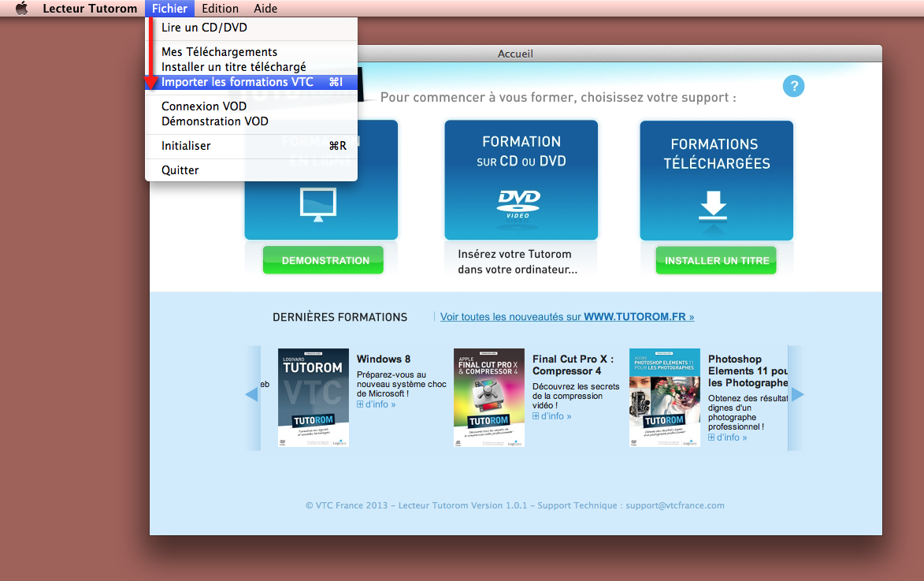Select Initialiser menu item

pos(251,146)
